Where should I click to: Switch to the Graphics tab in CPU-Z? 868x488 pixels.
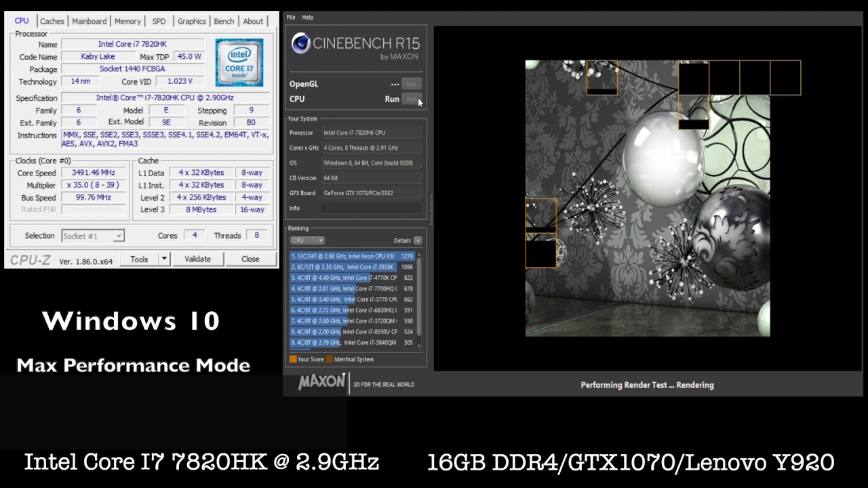tap(192, 21)
